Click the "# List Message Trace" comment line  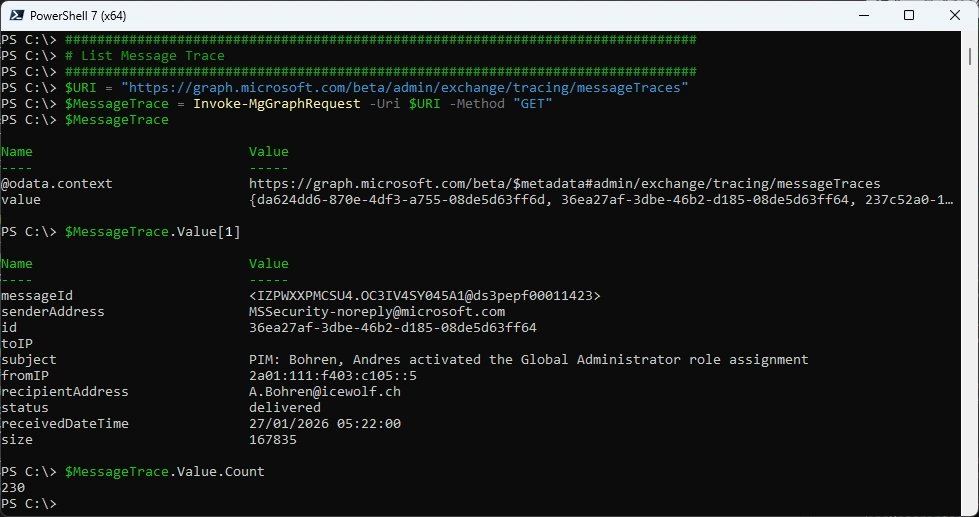pyautogui.click(x=145, y=56)
